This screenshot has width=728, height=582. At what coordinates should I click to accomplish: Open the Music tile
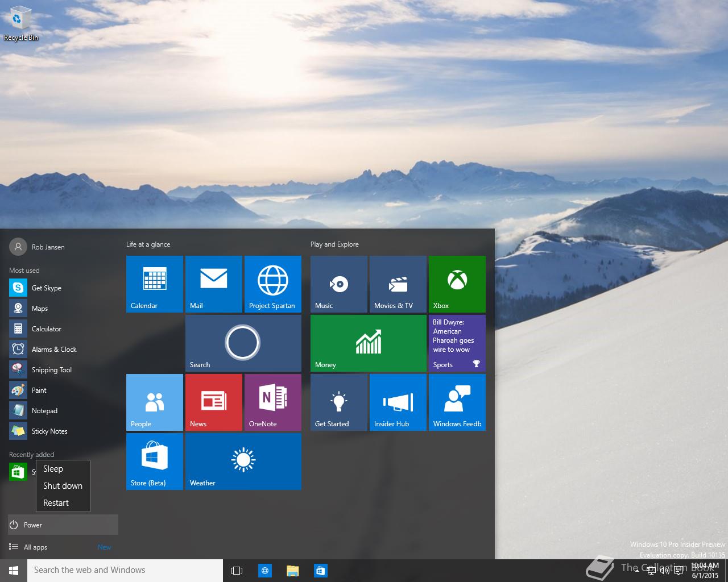tap(339, 284)
